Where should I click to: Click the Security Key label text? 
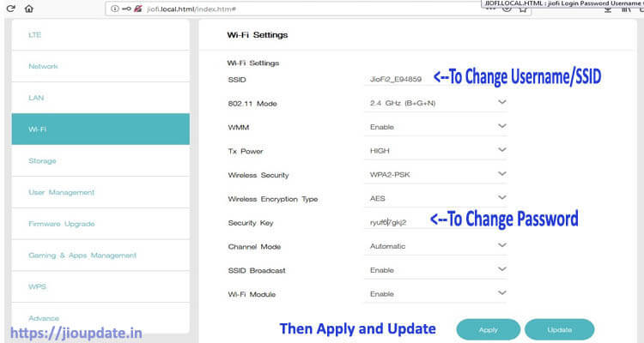point(251,223)
